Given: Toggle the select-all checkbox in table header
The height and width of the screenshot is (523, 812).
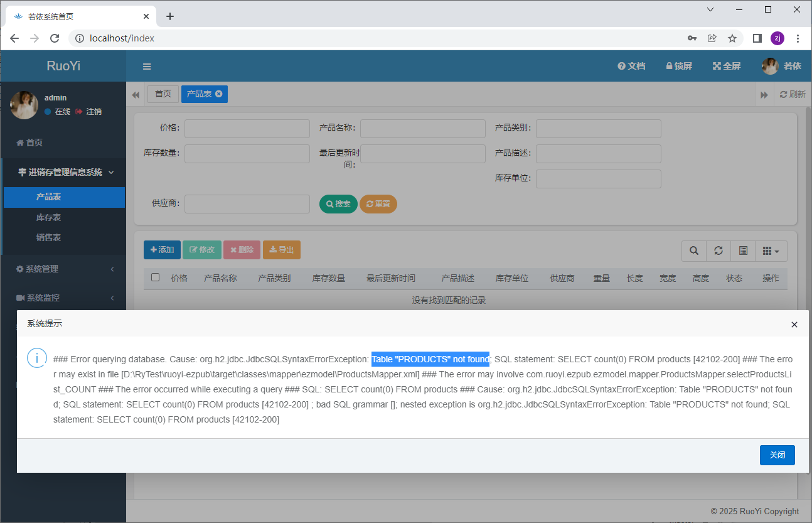Looking at the screenshot, I should point(156,278).
